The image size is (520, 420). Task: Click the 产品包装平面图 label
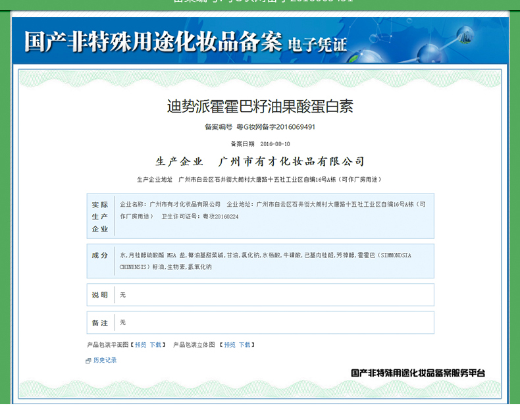[x=108, y=345]
